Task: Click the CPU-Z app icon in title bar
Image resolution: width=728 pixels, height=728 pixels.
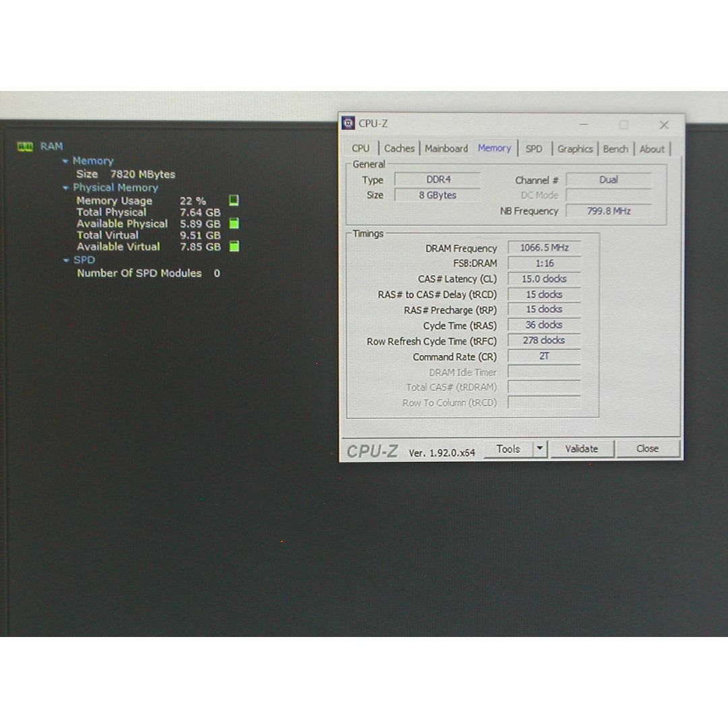Action: pyautogui.click(x=348, y=123)
